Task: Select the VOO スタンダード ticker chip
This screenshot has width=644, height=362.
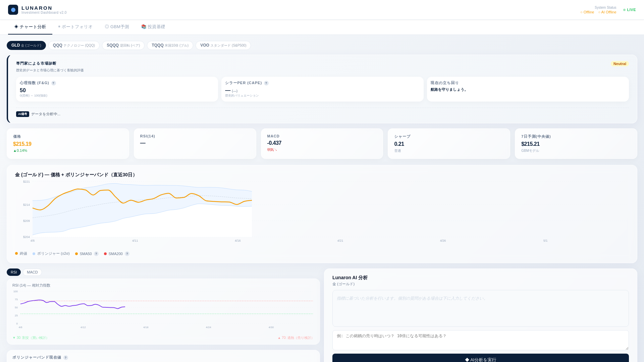Action: 223,45
